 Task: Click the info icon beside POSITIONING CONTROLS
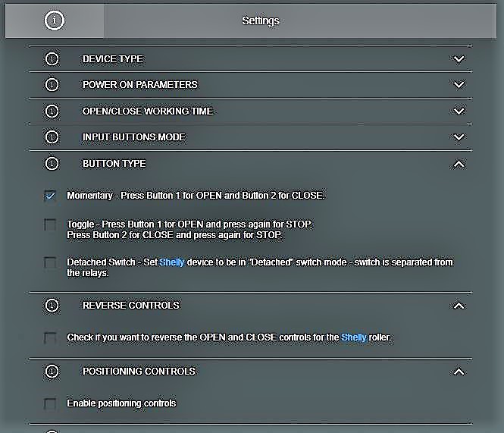click(x=52, y=372)
